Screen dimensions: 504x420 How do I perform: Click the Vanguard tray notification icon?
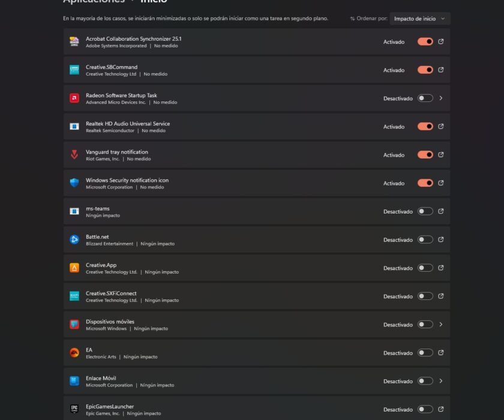point(74,155)
